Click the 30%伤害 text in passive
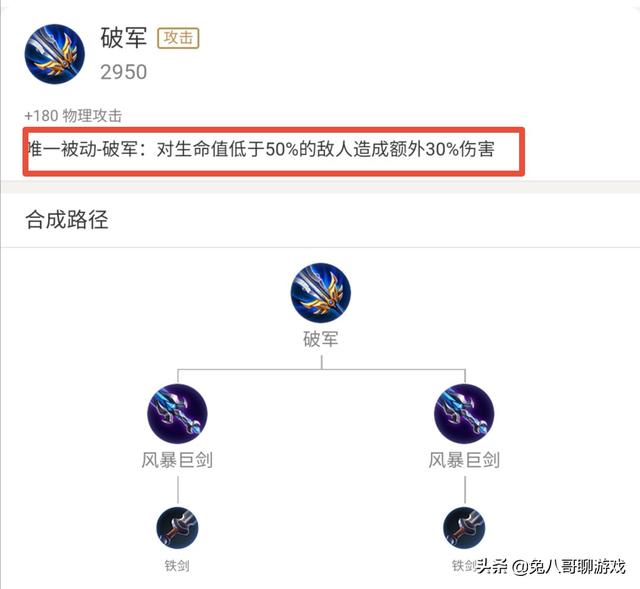 click(460, 149)
